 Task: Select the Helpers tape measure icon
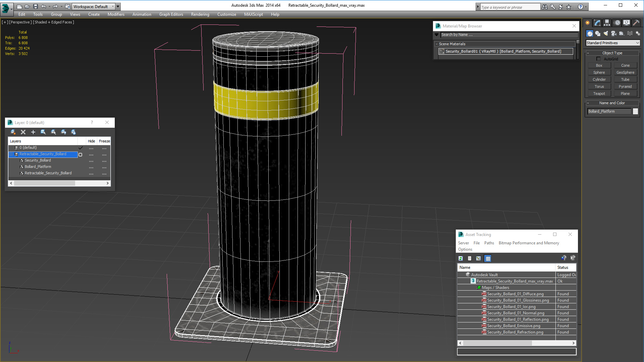(622, 34)
